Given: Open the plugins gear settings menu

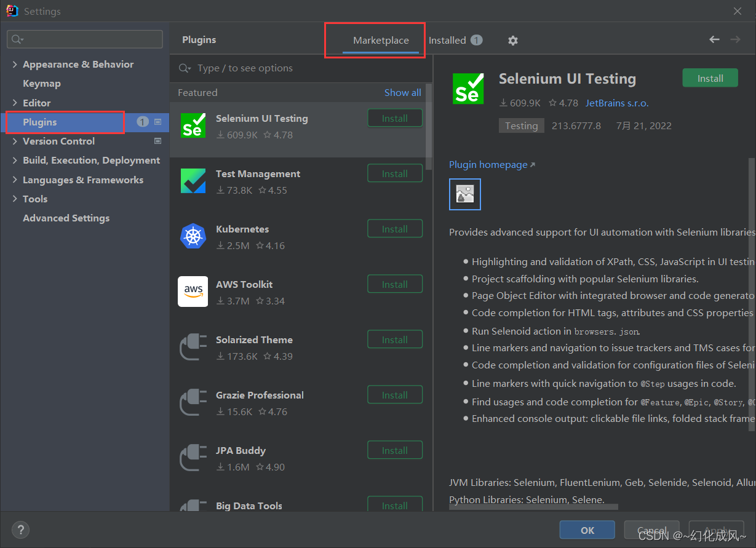Looking at the screenshot, I should coord(513,41).
